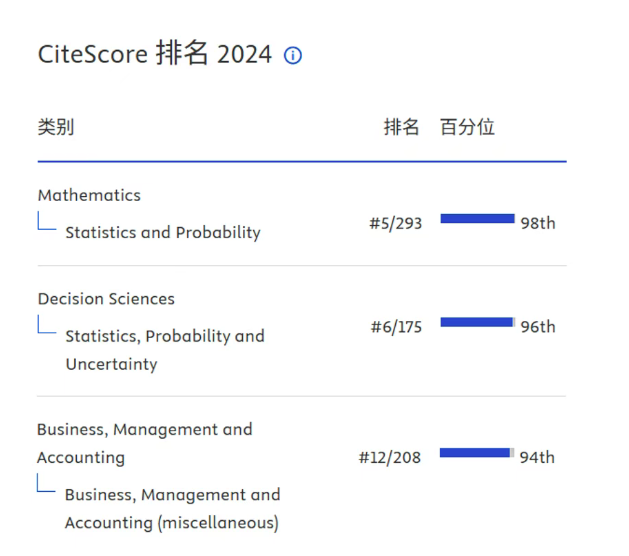This screenshot has width=629, height=556.
Task: Click the Decision Sciences category label
Action: [106, 299]
